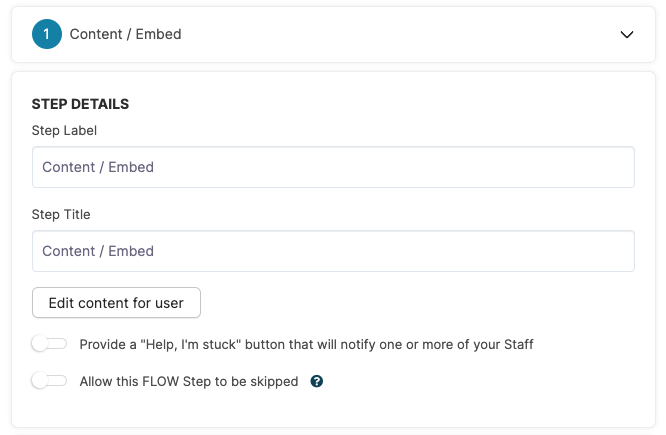Screen dimensions: 666x435
Task: Enable the "Help, I'm stuck" button toggle
Action: click(x=49, y=344)
